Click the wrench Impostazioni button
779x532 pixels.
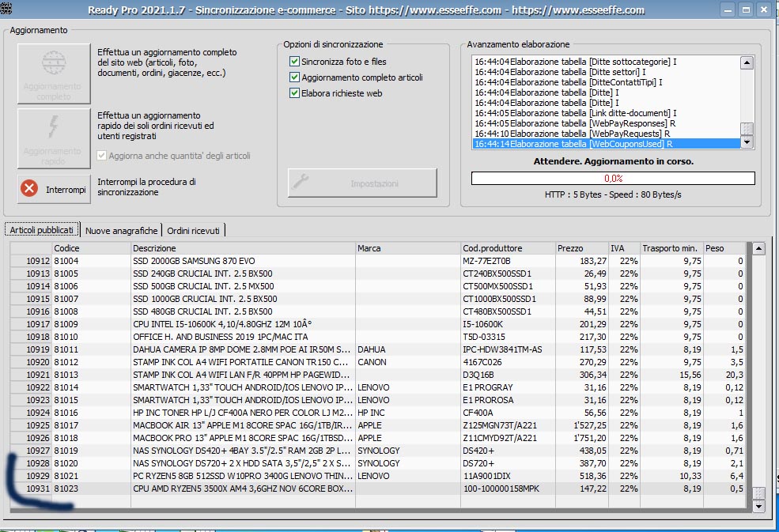pos(362,183)
